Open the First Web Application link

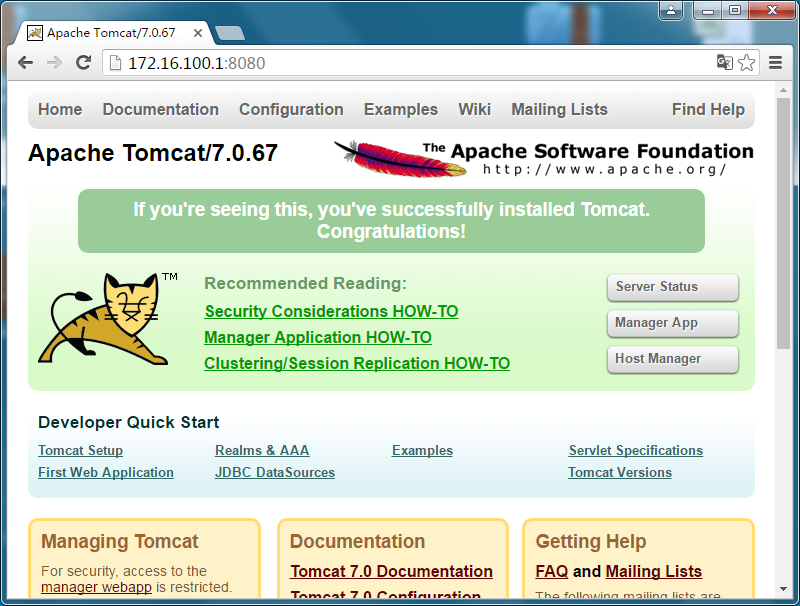click(x=106, y=472)
